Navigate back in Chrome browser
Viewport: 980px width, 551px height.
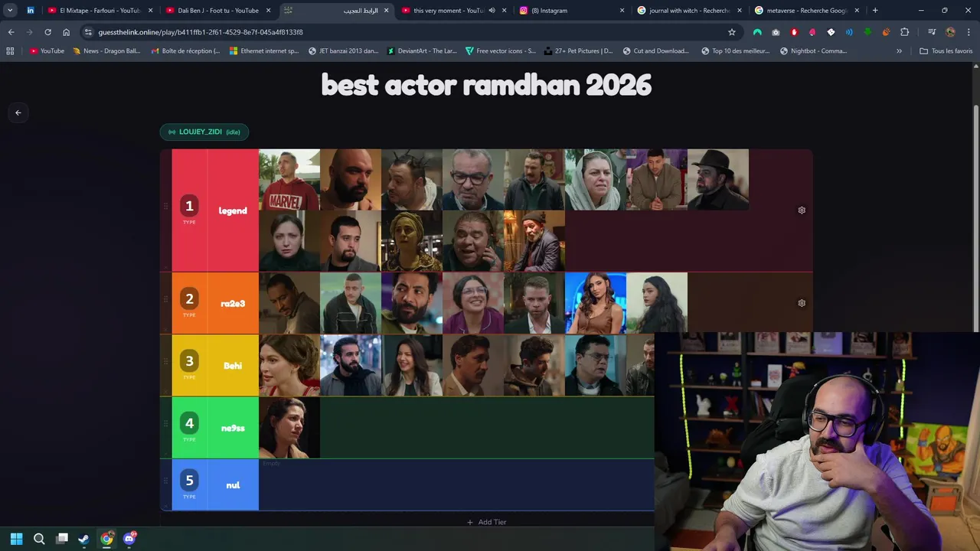tap(11, 32)
